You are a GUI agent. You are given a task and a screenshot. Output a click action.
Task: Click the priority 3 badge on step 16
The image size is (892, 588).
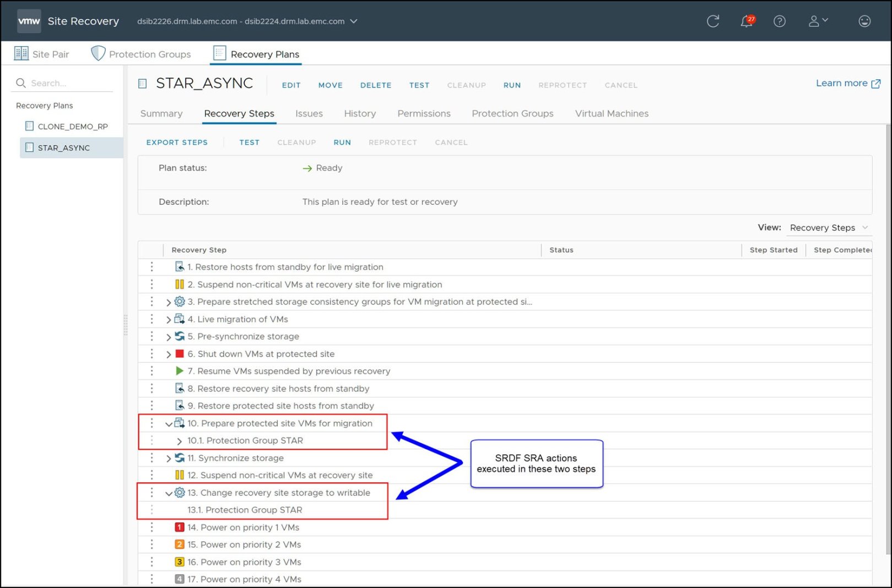180,562
